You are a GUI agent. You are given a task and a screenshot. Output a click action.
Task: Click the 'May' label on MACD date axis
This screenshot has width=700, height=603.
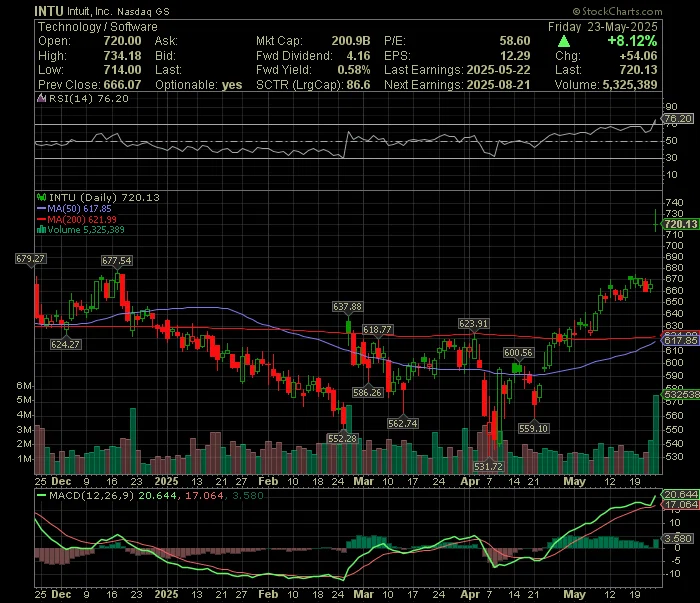pos(575,594)
